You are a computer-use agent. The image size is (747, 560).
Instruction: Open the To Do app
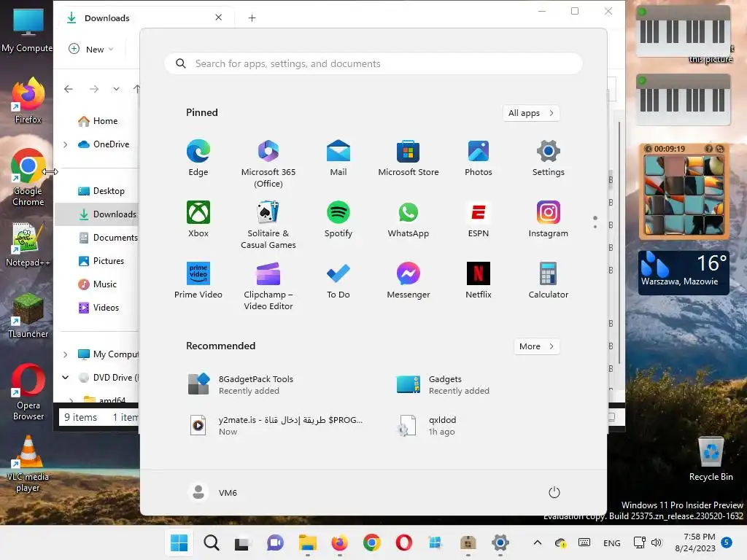[x=338, y=281]
